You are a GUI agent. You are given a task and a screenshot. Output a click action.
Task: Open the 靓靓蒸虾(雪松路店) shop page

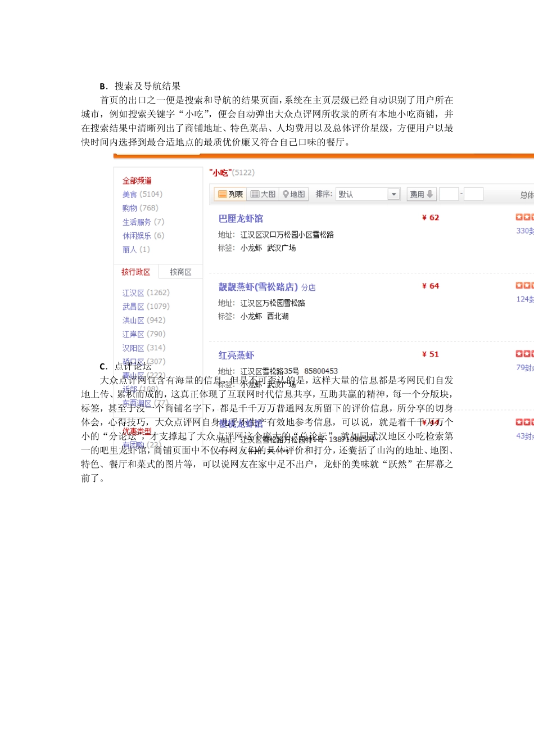258,287
